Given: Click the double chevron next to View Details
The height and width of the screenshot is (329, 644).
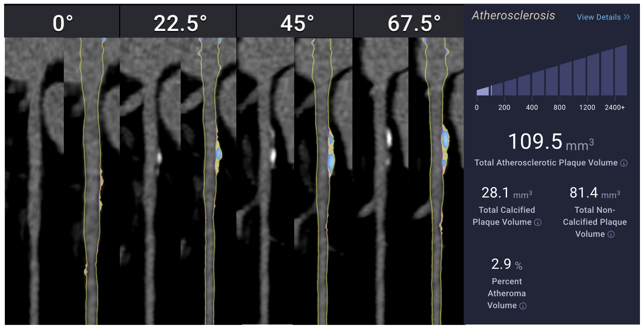Looking at the screenshot, I should [x=627, y=17].
